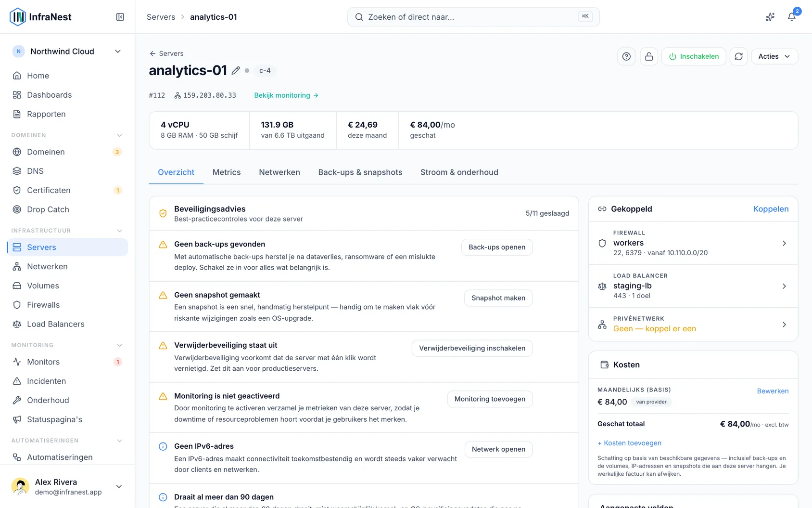The height and width of the screenshot is (508, 812).
Task: Focus the Zoeken of direct naar search field
Action: 473,17
